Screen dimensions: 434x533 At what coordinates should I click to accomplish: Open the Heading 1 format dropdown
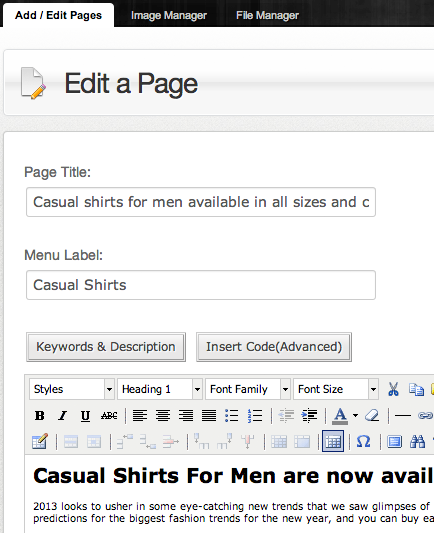coord(159,389)
